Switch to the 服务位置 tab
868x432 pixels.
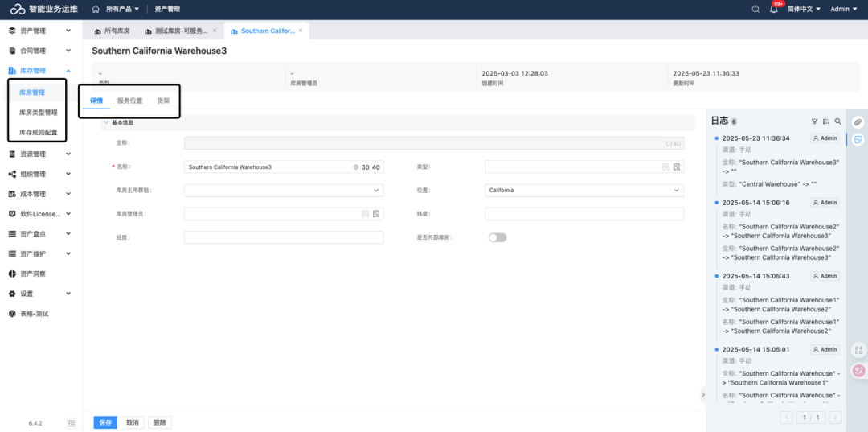point(129,101)
